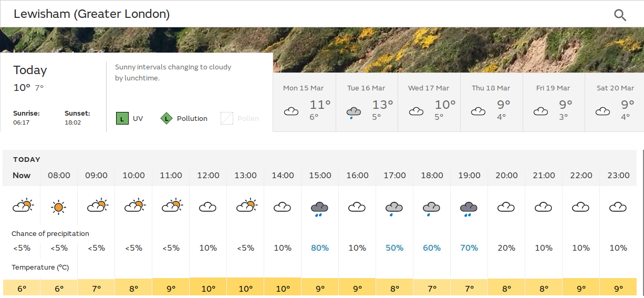644x298 pixels.
Task: Click the search magnifier icon
Action: point(620,15)
